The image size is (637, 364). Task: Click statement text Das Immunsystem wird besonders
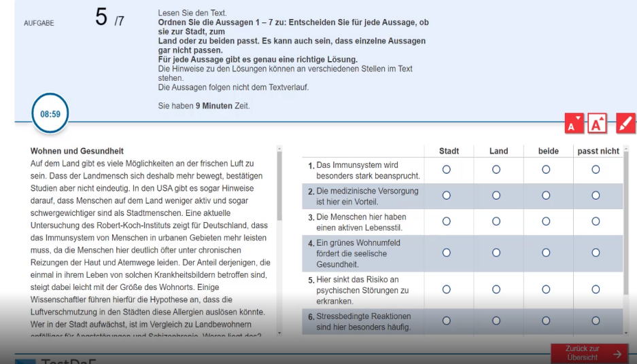[368, 170]
